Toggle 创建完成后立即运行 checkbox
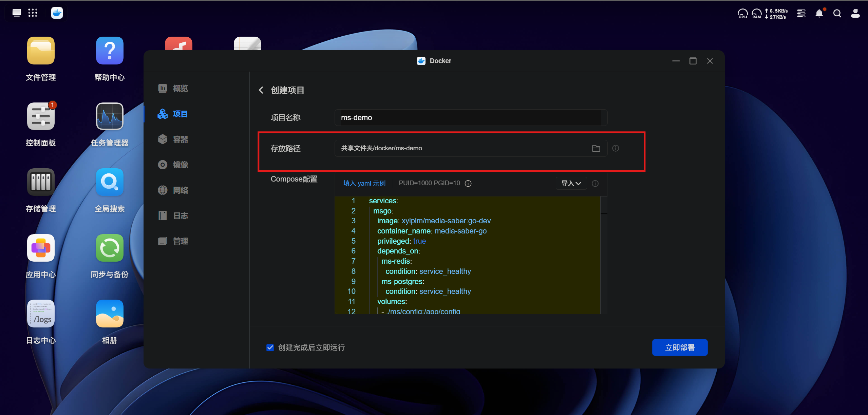Image resolution: width=868 pixels, height=415 pixels. click(x=270, y=347)
